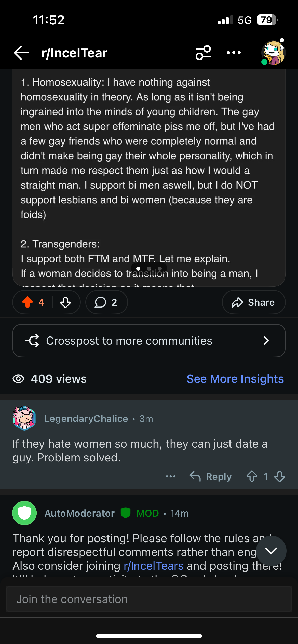Share this post
298x644 pixels.
253,302
